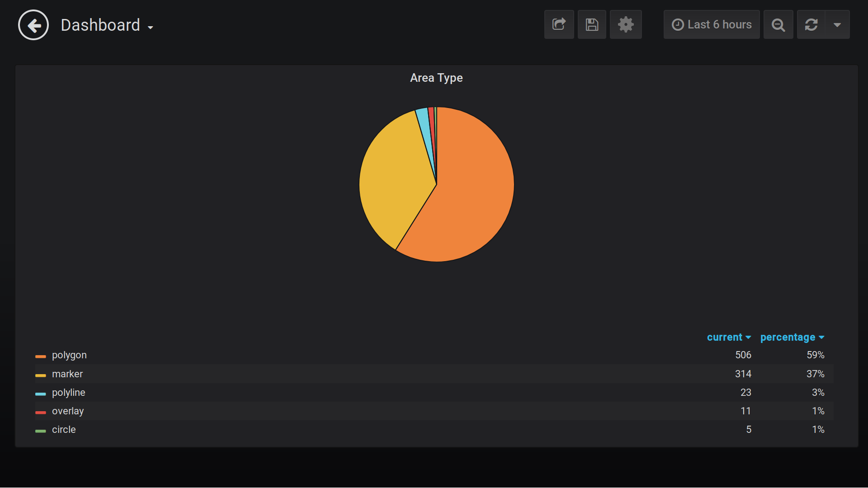The height and width of the screenshot is (488, 868).
Task: Toggle the marker series in the legend
Action: pyautogui.click(x=67, y=374)
